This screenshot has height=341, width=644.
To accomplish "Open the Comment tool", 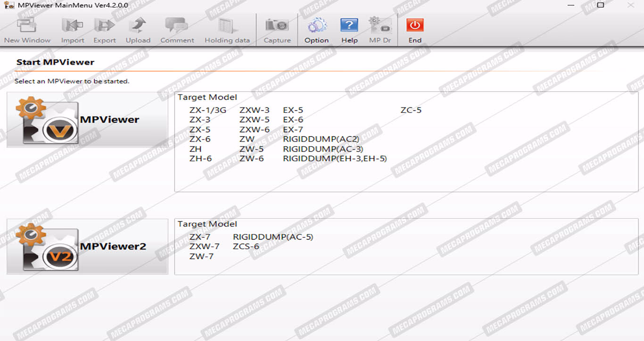I will [x=177, y=30].
